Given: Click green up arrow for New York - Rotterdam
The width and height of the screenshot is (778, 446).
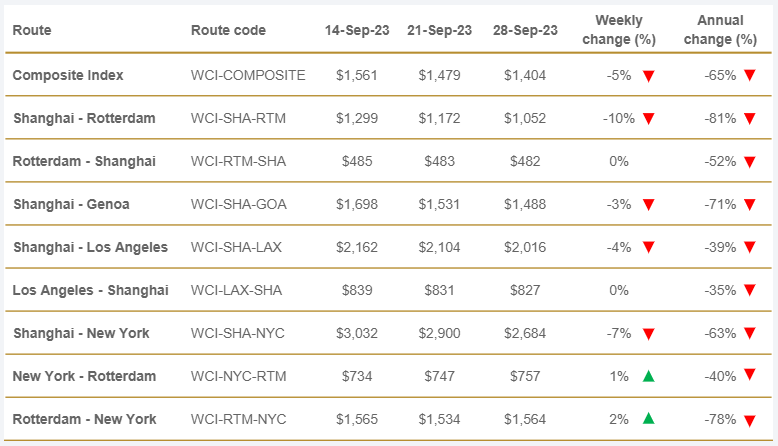Looking at the screenshot, I should (648, 376).
